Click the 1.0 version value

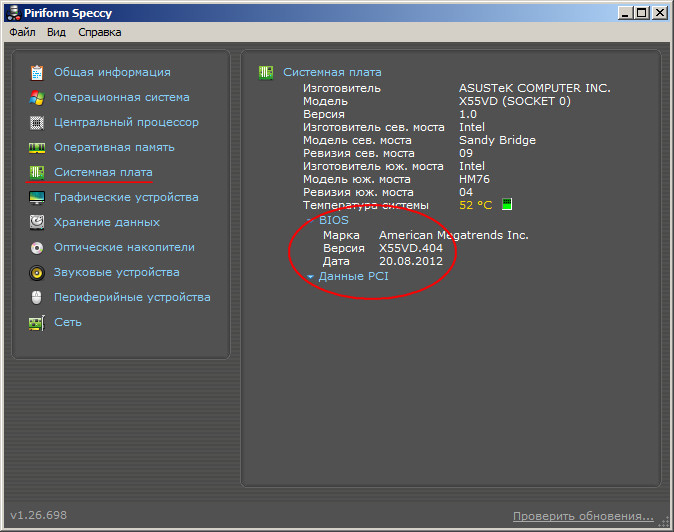pos(468,114)
